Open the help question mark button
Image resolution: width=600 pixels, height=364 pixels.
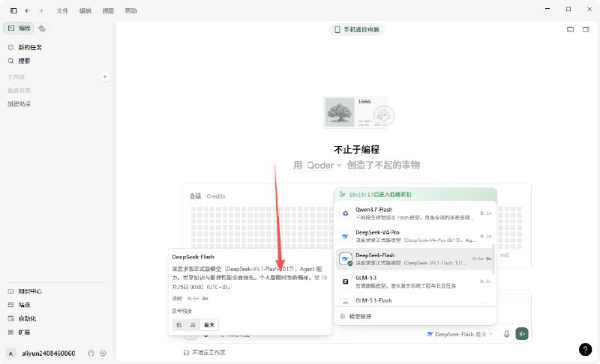(x=585, y=349)
